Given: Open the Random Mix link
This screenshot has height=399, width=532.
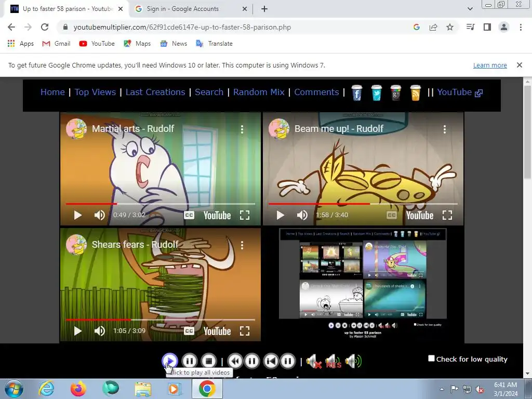Looking at the screenshot, I should click(x=259, y=92).
